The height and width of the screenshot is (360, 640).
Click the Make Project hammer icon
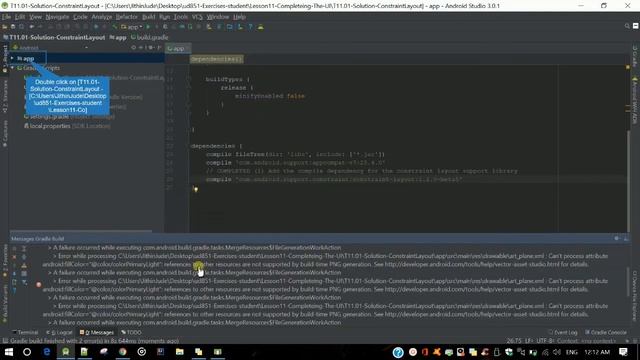[x=114, y=27]
